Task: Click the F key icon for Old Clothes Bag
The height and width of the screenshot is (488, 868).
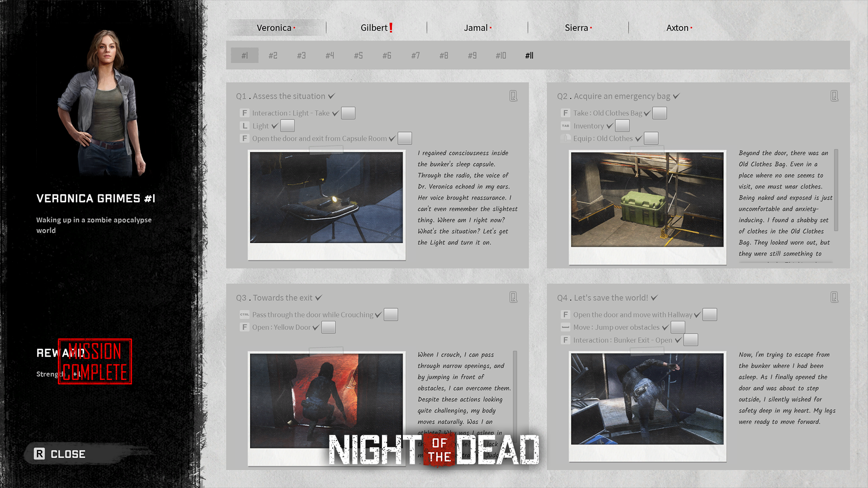Action: [566, 113]
